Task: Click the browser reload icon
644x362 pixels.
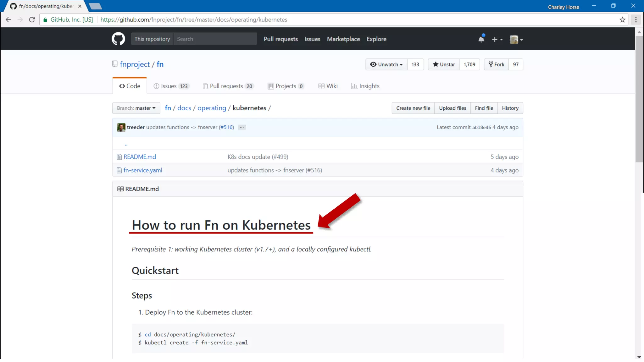Action: pos(32,19)
